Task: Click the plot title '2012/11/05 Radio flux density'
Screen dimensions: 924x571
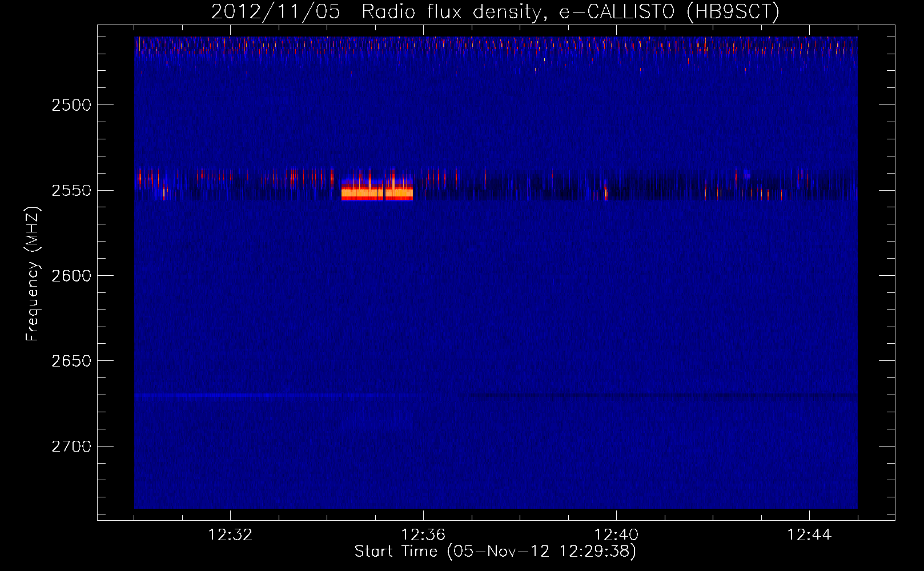Action: click(495, 12)
